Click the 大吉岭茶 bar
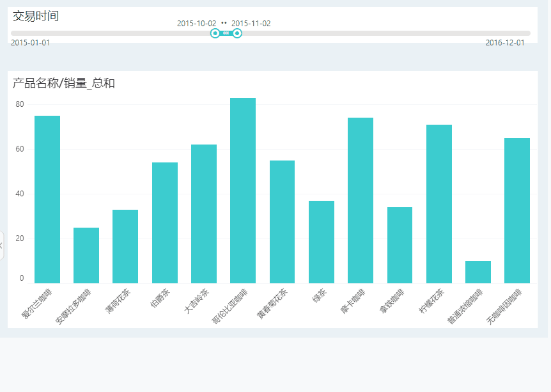The height and width of the screenshot is (392, 551). (204, 214)
